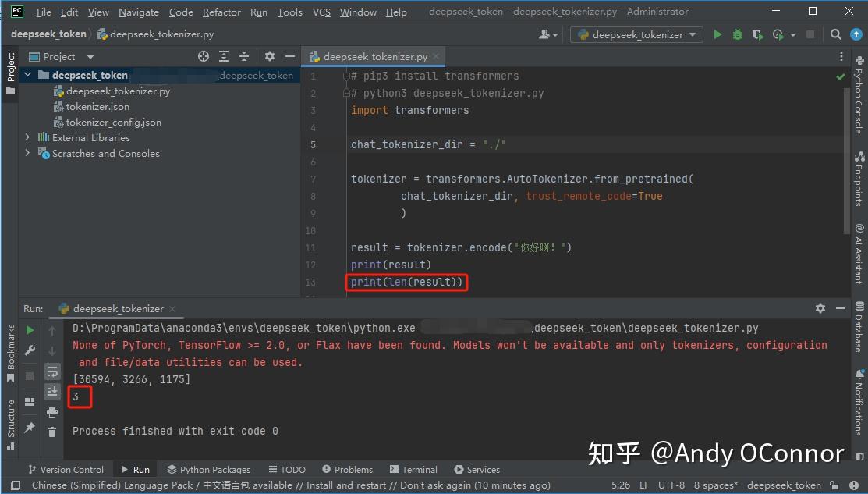Open the Python Packages tool window
Screen dimensions: 868x494
click(209, 469)
